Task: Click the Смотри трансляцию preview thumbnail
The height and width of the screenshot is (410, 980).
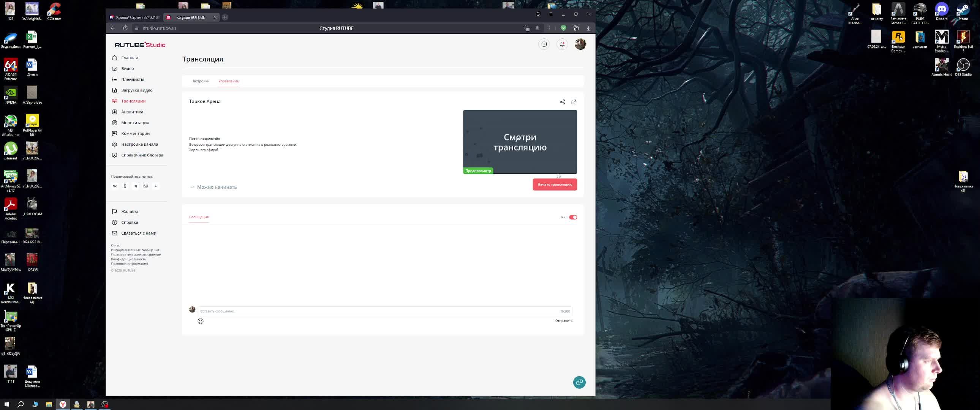Action: (520, 142)
